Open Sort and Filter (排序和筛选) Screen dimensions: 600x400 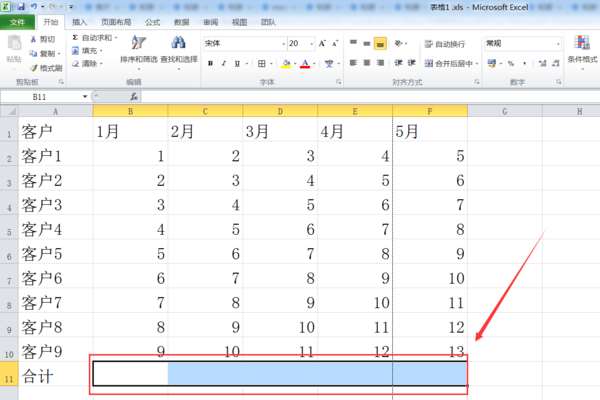139,52
